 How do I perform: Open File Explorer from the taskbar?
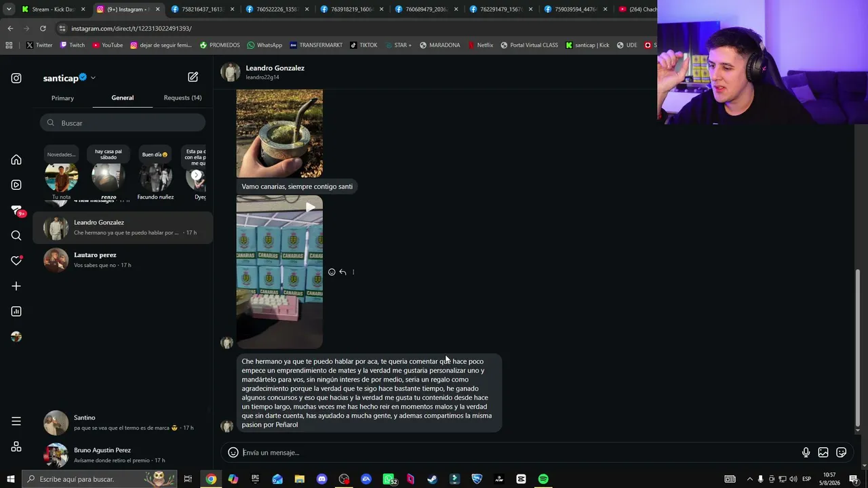300,479
